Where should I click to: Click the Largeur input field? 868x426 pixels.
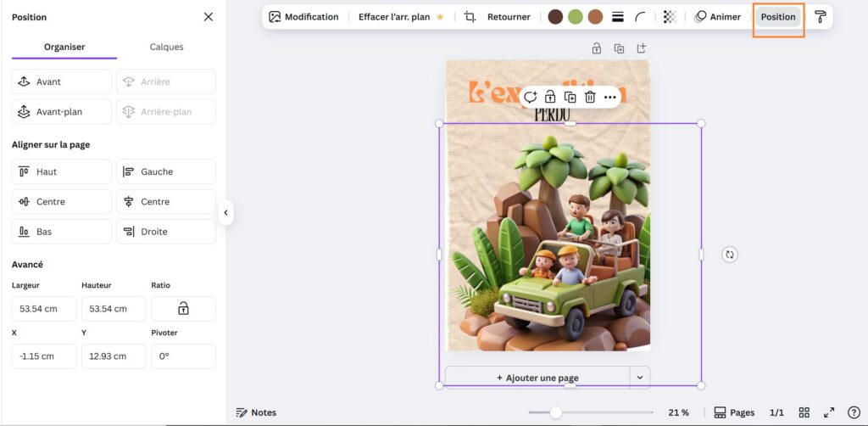tap(44, 309)
